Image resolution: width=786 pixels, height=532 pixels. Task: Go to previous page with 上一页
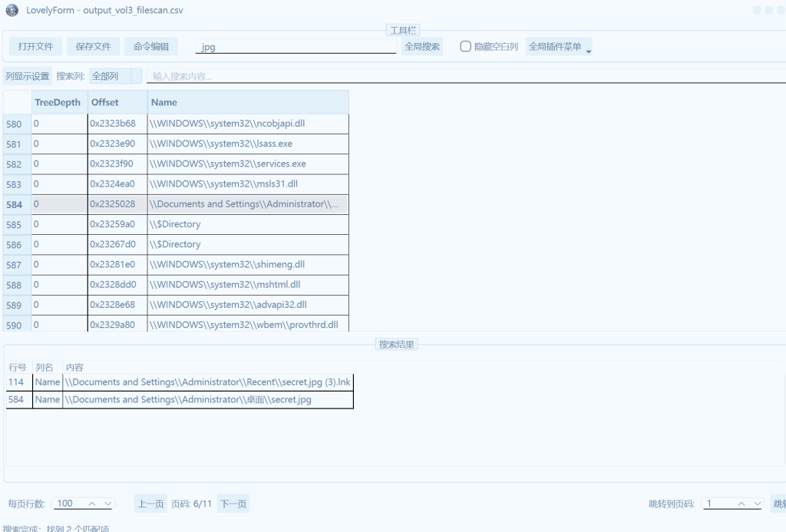pyautogui.click(x=150, y=504)
